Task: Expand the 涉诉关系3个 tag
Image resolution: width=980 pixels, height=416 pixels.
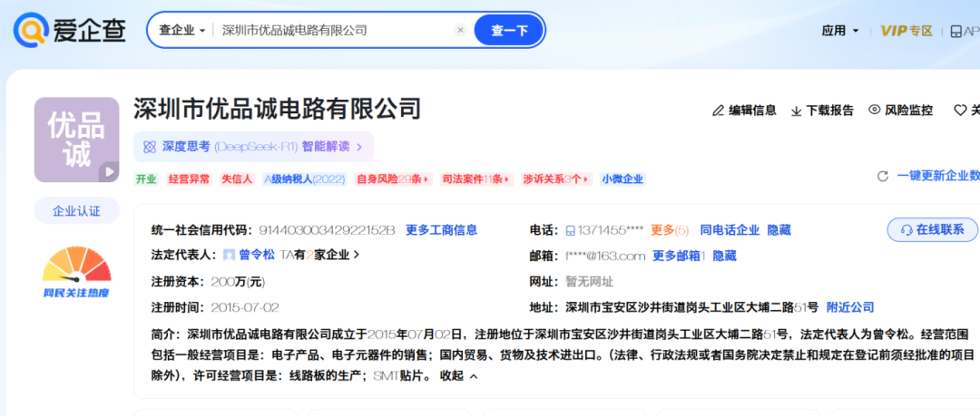Action: coord(556,179)
